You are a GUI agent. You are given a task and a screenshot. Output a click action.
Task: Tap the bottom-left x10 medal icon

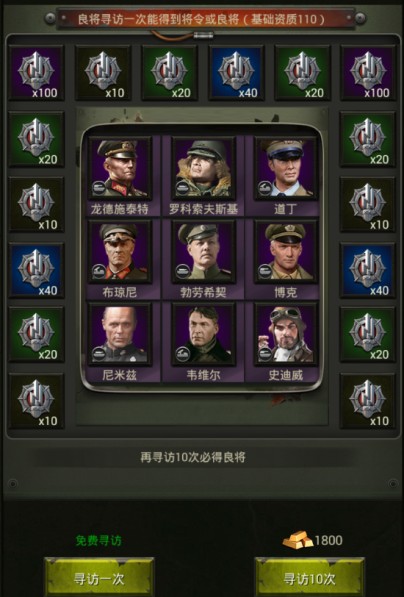[36, 401]
